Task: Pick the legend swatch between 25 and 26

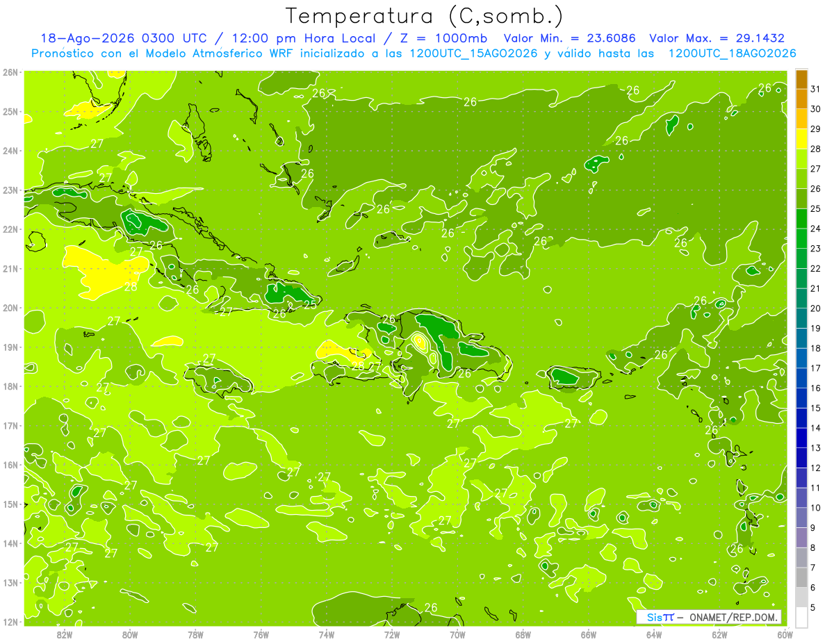Action: 801,199
